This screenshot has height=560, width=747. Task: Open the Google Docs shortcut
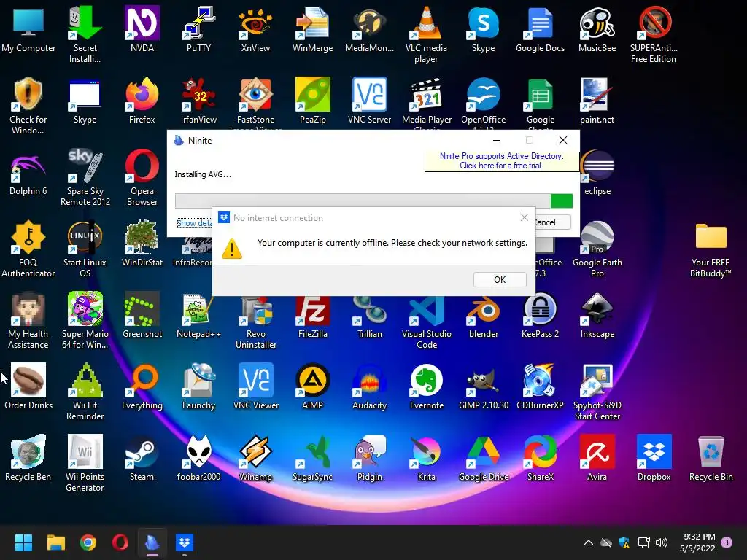click(541, 28)
